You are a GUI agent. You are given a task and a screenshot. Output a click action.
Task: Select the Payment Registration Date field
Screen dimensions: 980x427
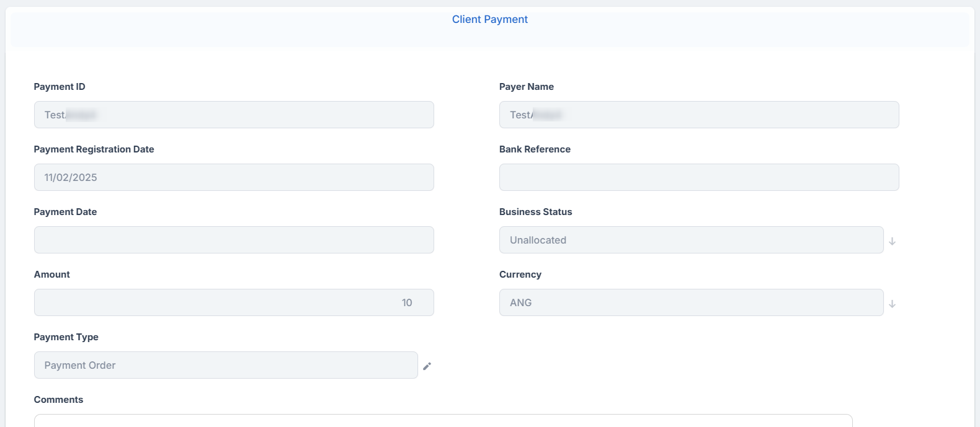[x=234, y=177]
